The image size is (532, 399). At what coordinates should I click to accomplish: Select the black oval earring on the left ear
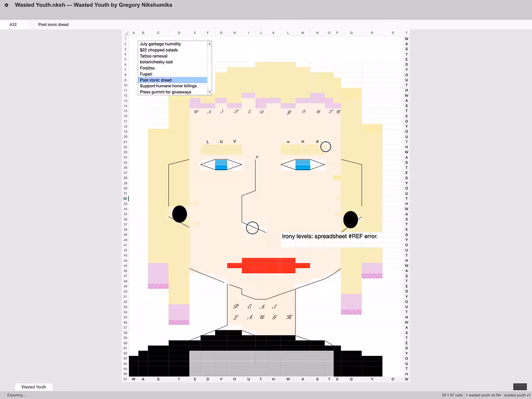coord(179,214)
